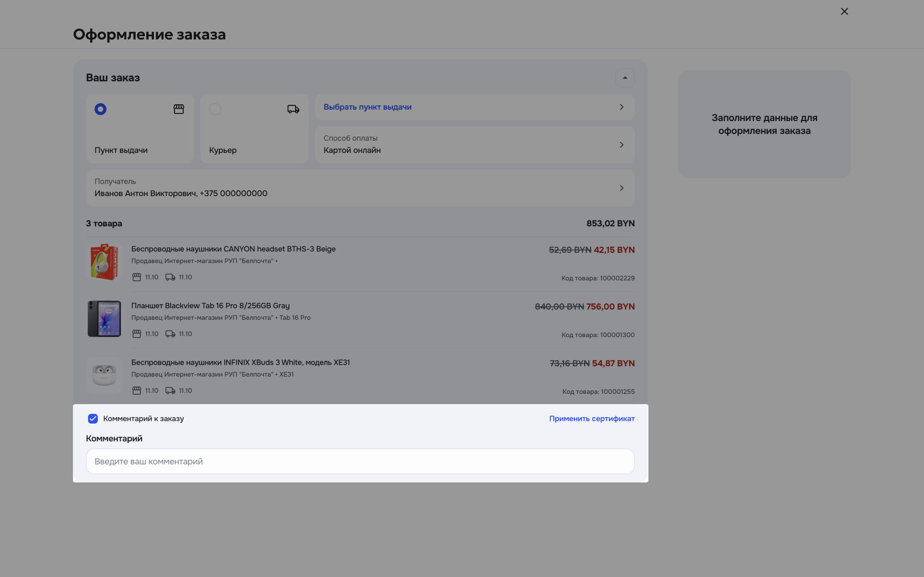Click pickup date icon under CANYON headset
Screen dimensions: 924x577
(137, 277)
